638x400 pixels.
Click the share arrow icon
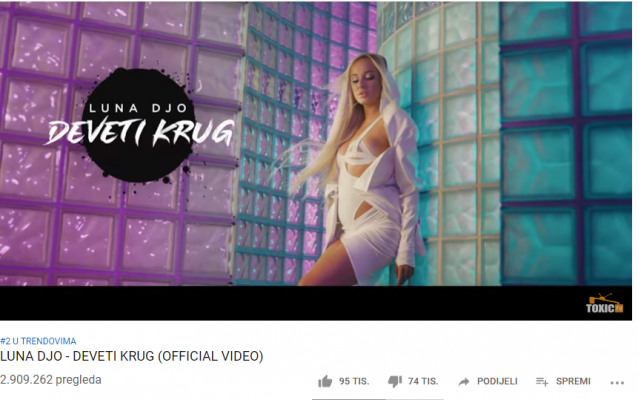[463, 382]
